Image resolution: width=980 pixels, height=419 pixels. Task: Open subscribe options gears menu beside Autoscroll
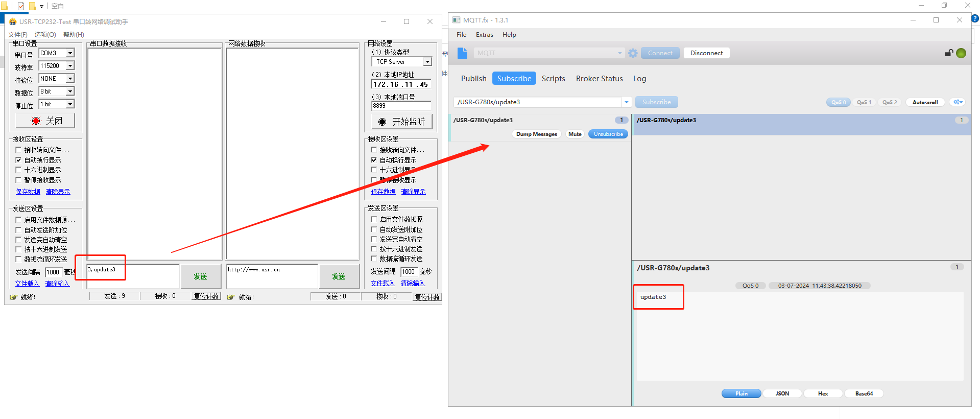[958, 102]
